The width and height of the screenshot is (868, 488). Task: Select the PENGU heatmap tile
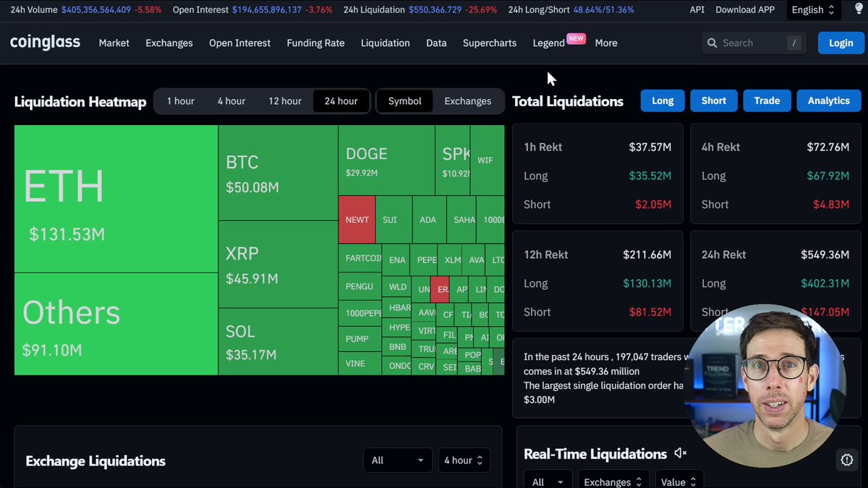point(359,287)
